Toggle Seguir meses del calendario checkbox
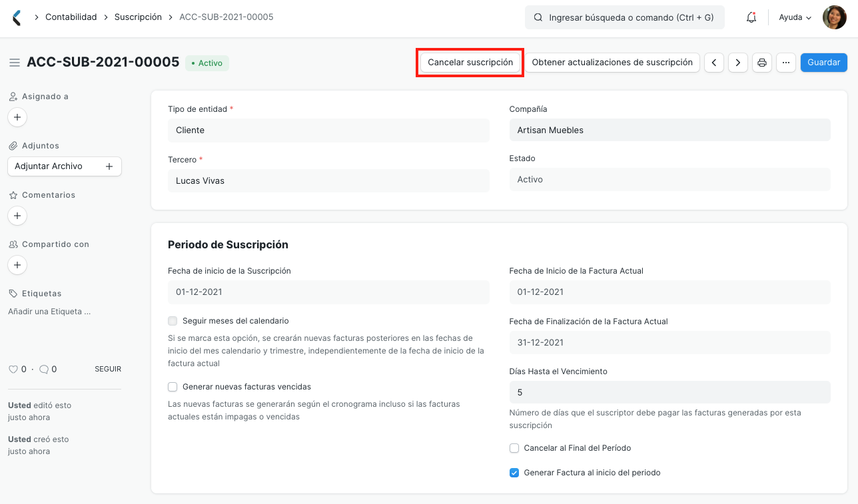This screenshot has height=504, width=858. click(x=173, y=321)
